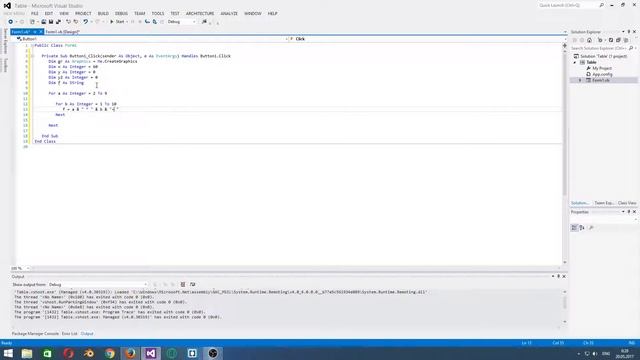The width and height of the screenshot is (640, 360).
Task: Click the Undo toolbar icon
Action: (85, 22)
